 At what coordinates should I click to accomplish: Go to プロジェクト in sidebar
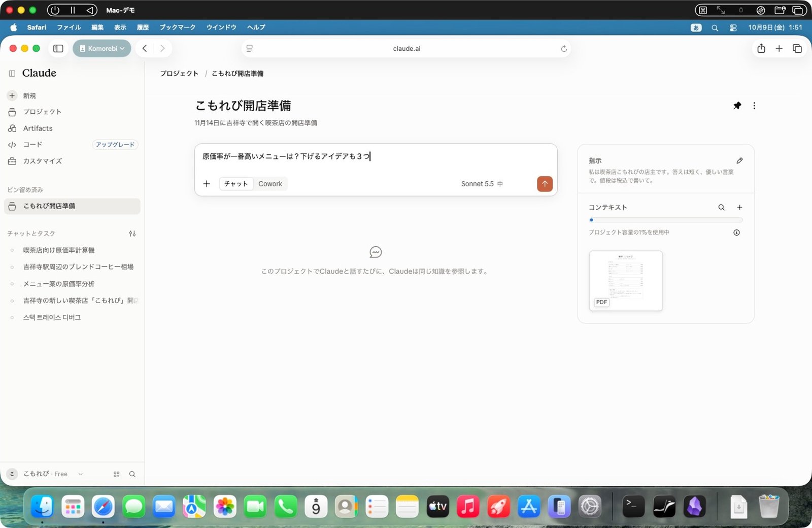72,112
